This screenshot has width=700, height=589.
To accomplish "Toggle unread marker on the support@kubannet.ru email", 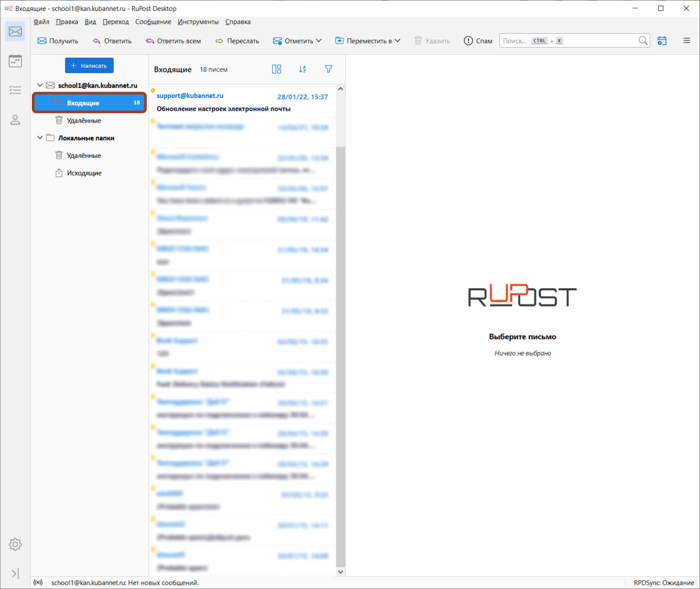I will pos(152,91).
